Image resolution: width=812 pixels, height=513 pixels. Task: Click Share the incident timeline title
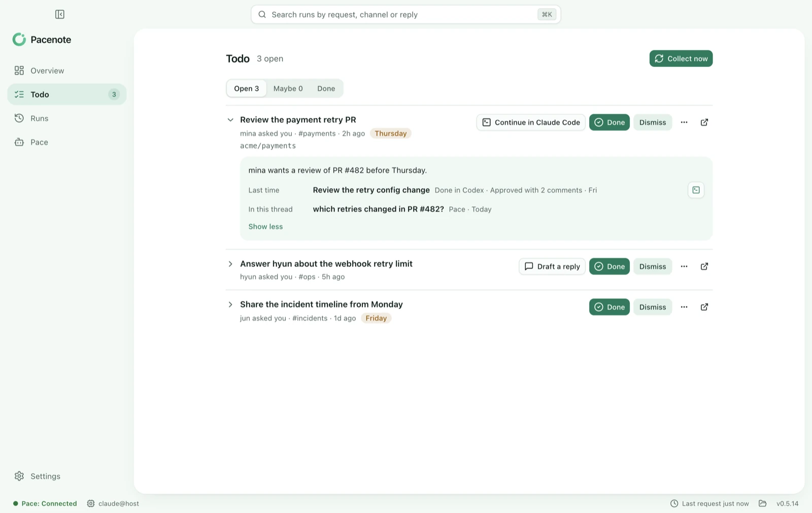click(321, 304)
